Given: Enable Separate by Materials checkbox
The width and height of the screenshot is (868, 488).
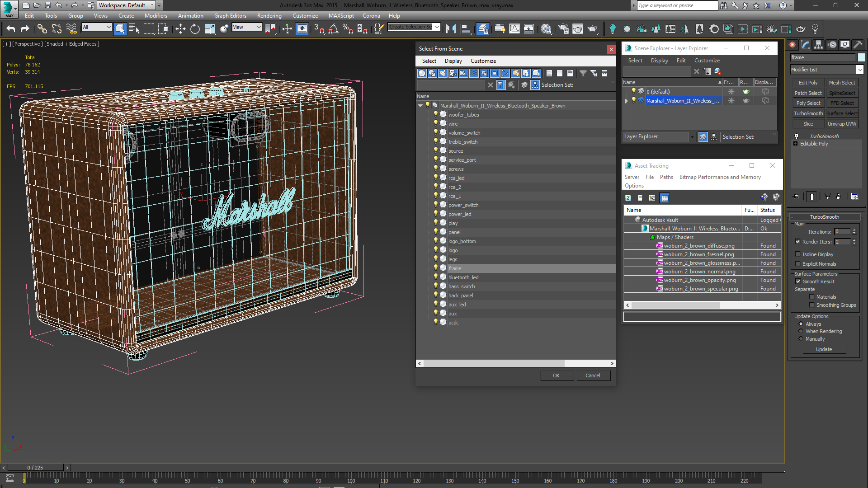Looking at the screenshot, I should [811, 297].
